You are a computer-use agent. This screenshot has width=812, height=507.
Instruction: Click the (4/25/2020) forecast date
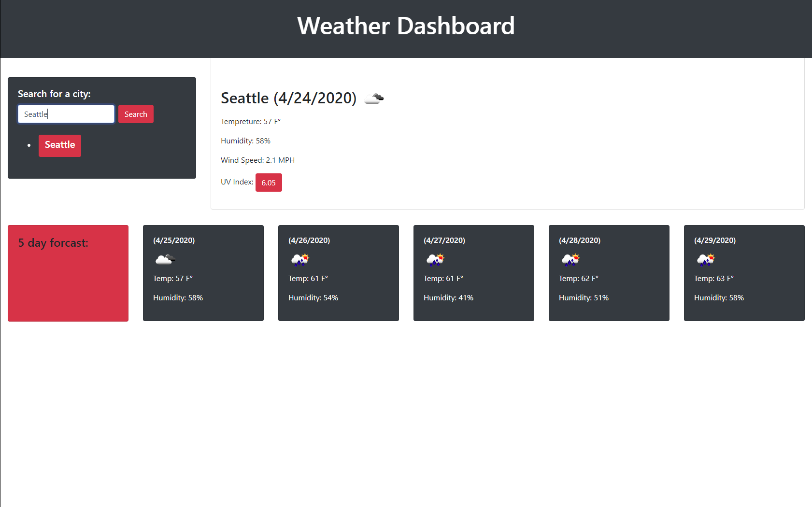click(x=174, y=240)
